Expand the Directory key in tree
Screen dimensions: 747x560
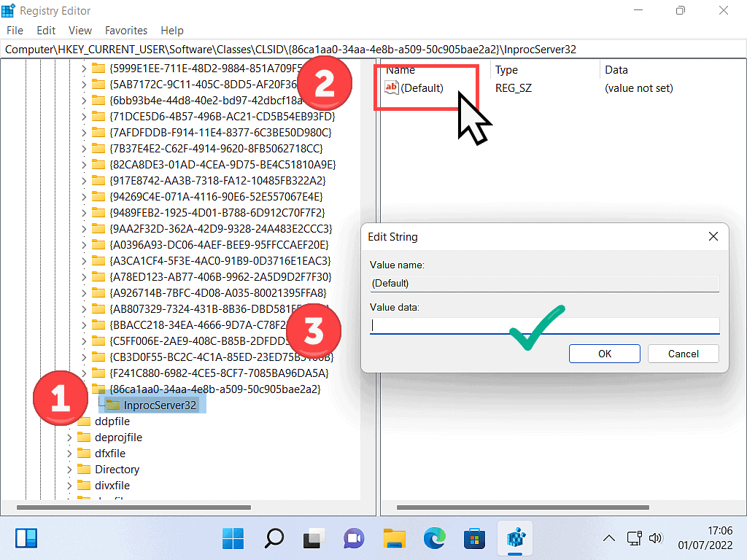point(69,470)
